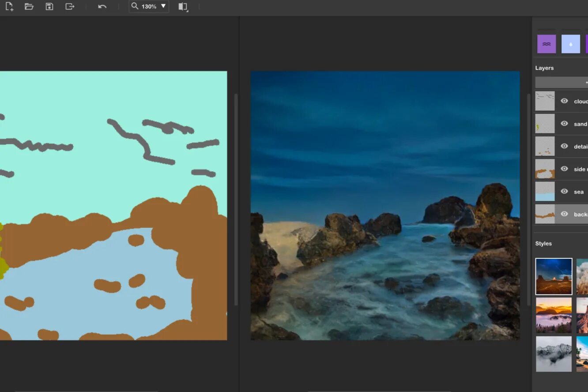Image resolution: width=588 pixels, height=392 pixels.
Task: Export the image using the export icon
Action: point(70,7)
